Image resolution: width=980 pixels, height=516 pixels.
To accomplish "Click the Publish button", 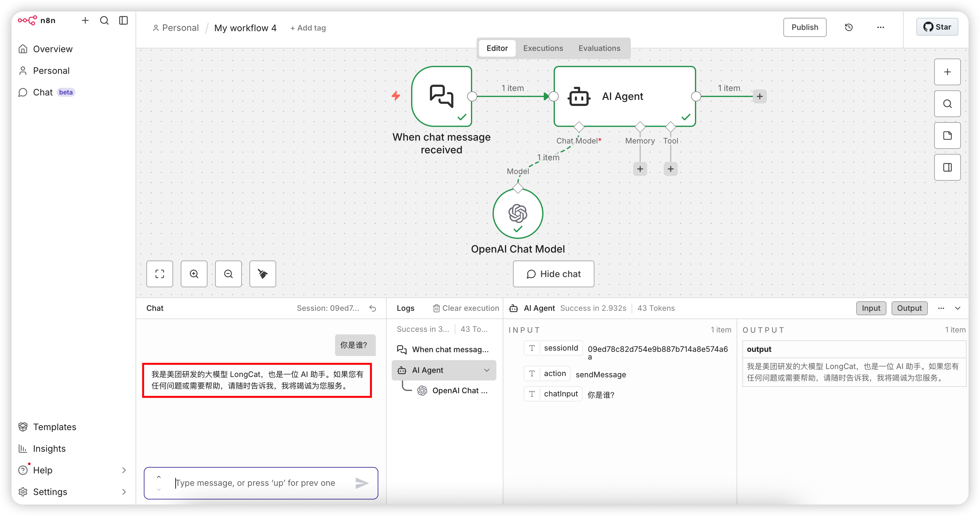I will (805, 27).
